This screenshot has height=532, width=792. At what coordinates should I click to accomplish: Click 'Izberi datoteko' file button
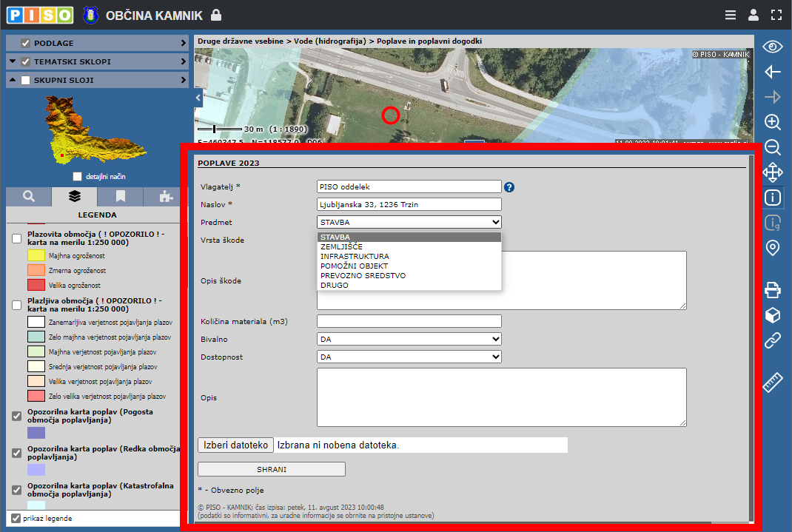coord(235,445)
